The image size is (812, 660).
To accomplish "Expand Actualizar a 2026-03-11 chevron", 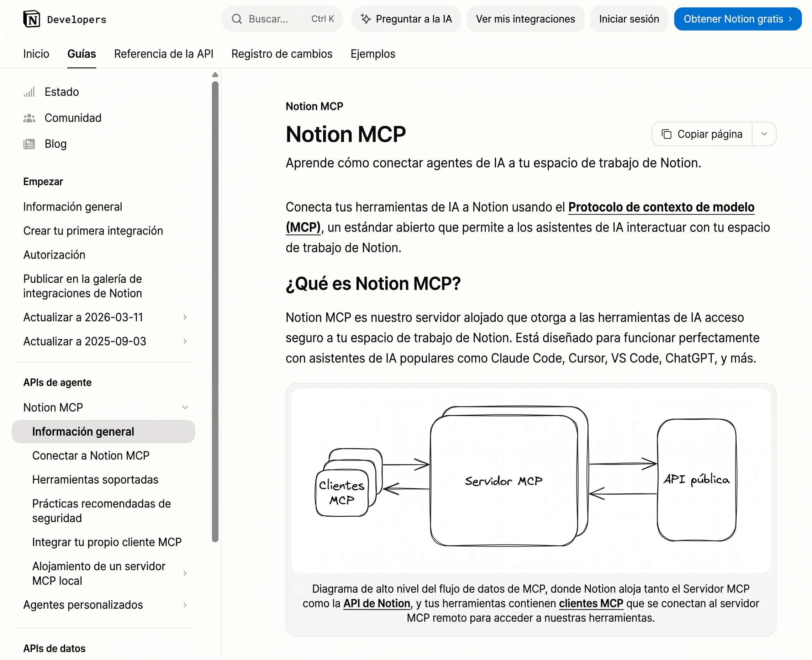I will (x=185, y=317).
